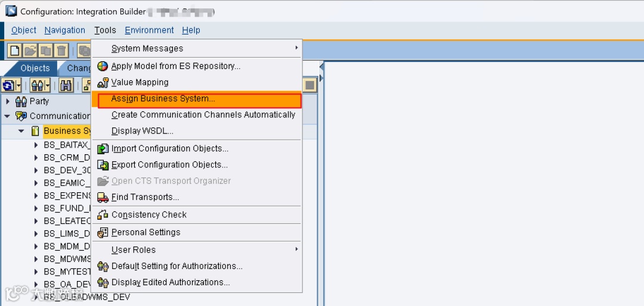Image resolution: width=644 pixels, height=306 pixels.
Task: Select the BS_EXPENS tree item
Action: point(67,196)
